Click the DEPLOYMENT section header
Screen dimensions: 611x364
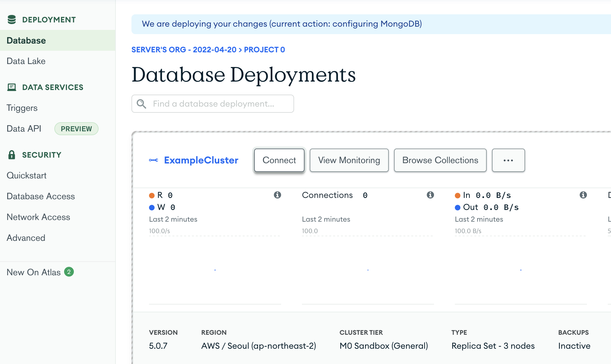[49, 19]
